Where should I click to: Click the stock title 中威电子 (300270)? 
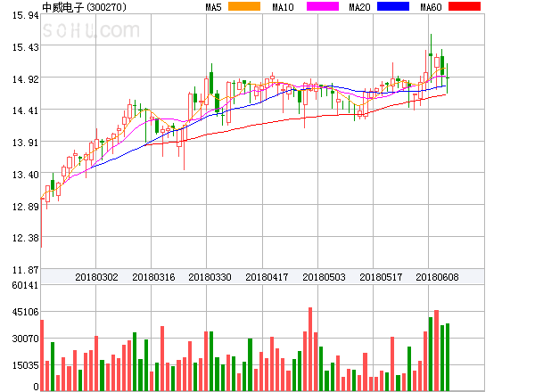[x=84, y=7]
